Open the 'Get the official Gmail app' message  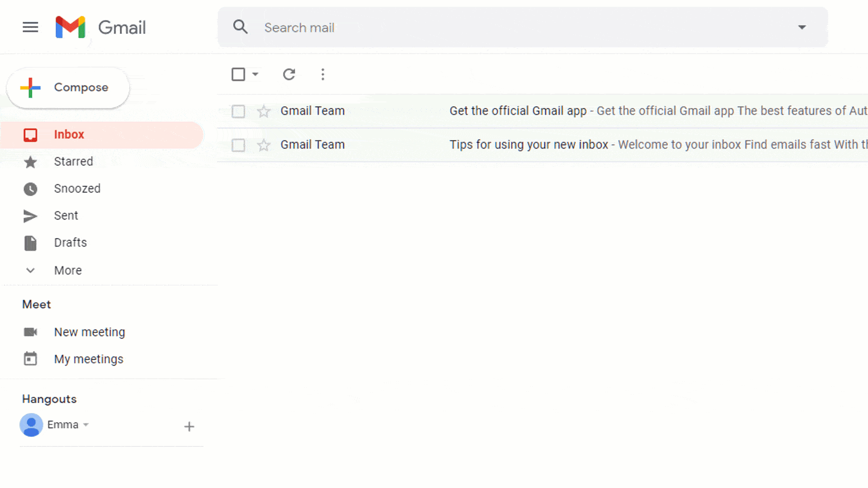pos(542,111)
